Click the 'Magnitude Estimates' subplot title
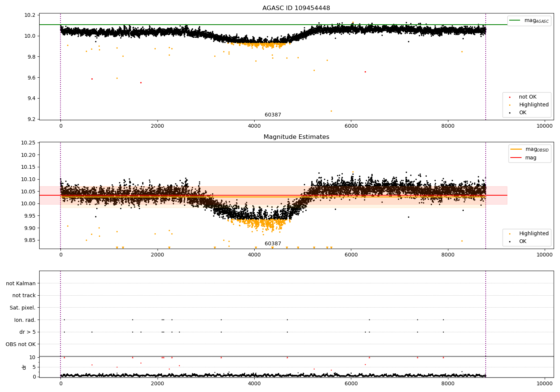This screenshot has width=560, height=392. [296, 137]
